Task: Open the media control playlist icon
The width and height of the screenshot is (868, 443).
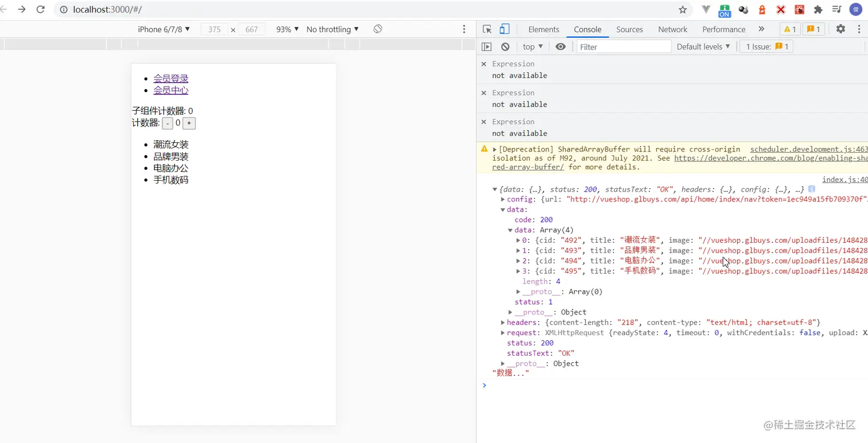Action: pyautogui.click(x=837, y=9)
